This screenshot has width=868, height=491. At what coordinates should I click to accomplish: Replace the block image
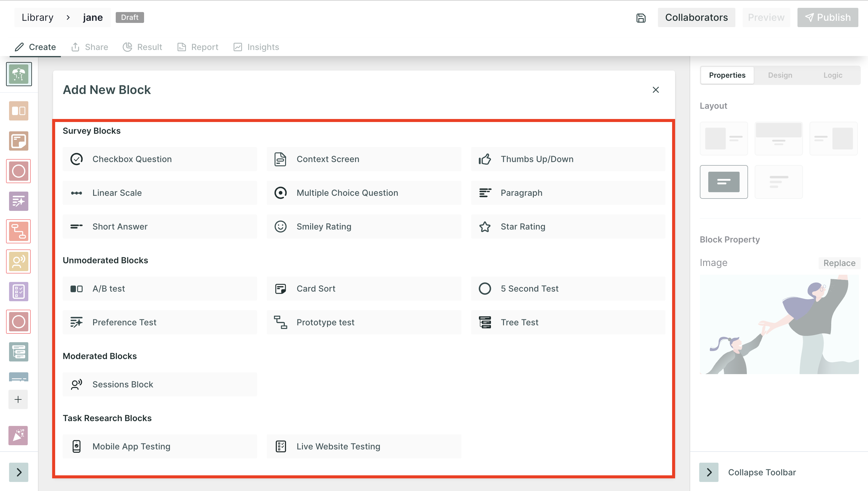click(839, 263)
